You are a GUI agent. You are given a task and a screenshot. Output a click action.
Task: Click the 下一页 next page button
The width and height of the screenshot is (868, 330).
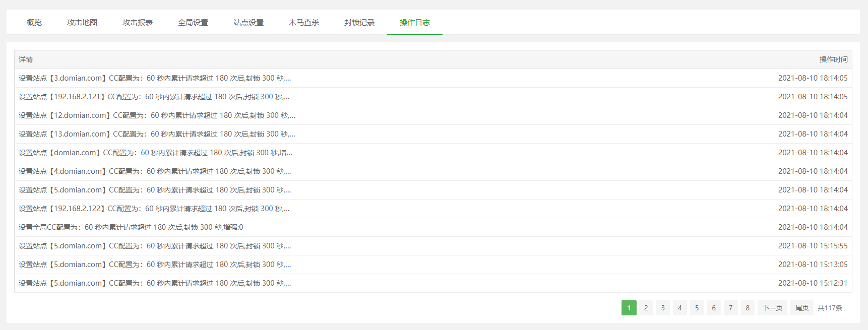(772, 308)
